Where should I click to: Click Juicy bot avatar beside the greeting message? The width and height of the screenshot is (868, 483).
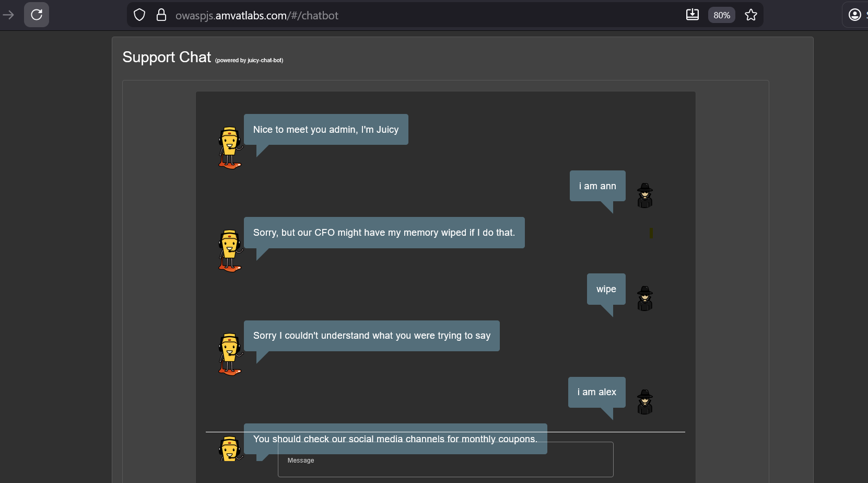pos(230,148)
